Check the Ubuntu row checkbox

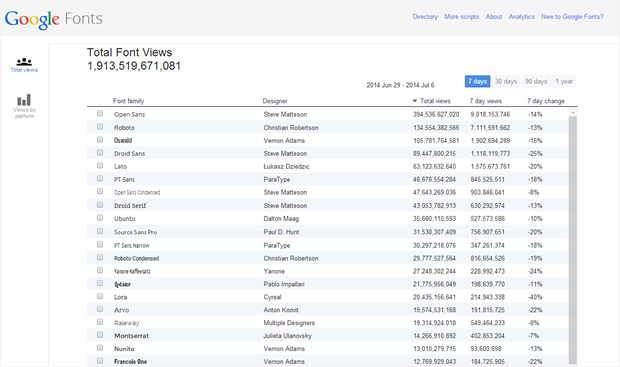pos(100,218)
